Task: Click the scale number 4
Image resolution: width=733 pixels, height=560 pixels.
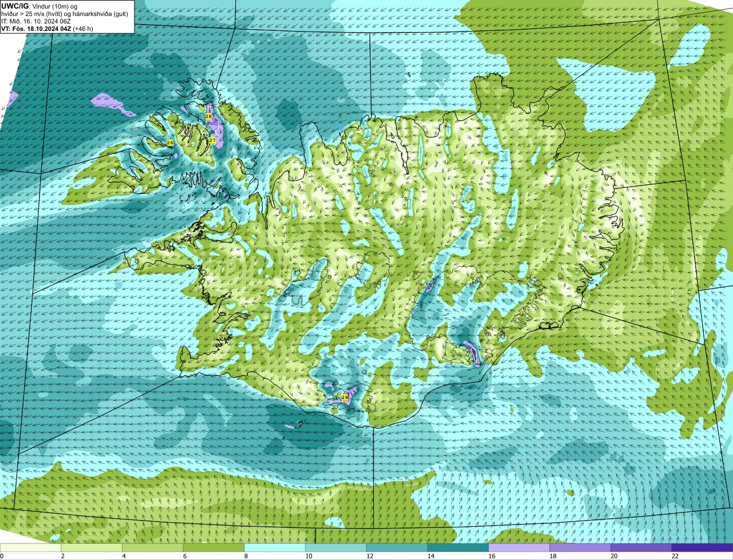Action: [124, 556]
